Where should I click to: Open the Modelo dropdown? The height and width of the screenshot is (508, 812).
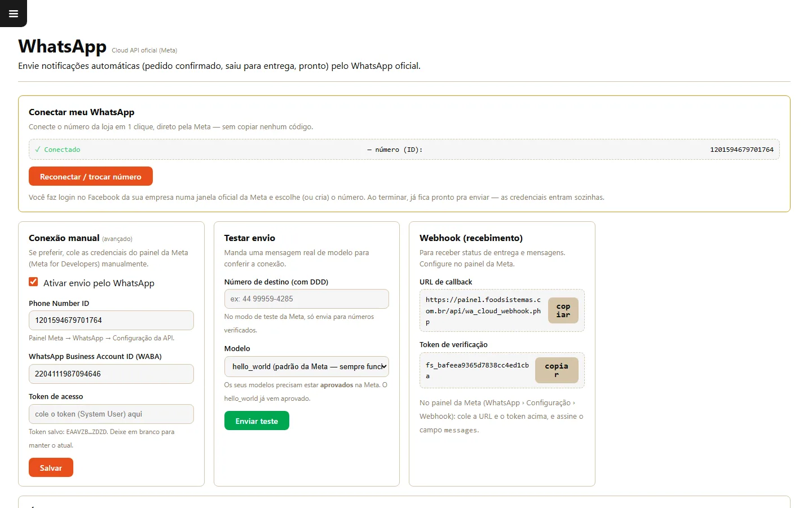[x=306, y=366]
